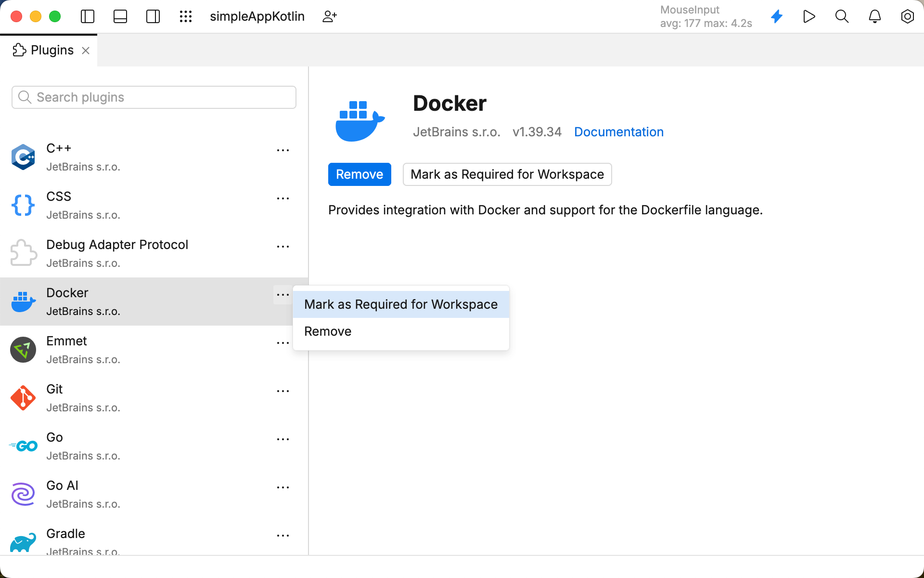This screenshot has height=578, width=924.
Task: Click the lightning performance icon
Action: pyautogui.click(x=776, y=16)
